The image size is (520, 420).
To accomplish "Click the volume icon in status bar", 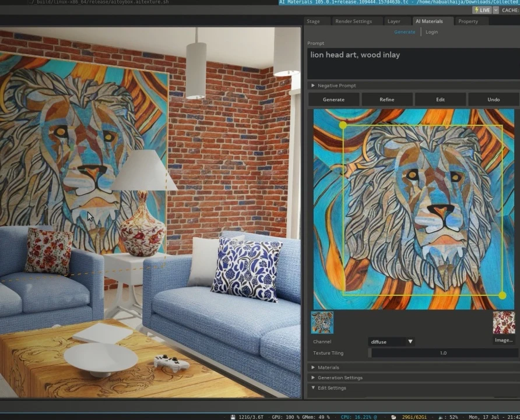I will pyautogui.click(x=440, y=417).
